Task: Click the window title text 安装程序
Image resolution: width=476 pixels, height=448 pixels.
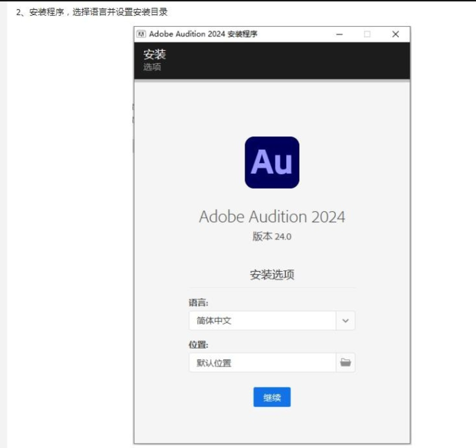Action: (x=242, y=34)
